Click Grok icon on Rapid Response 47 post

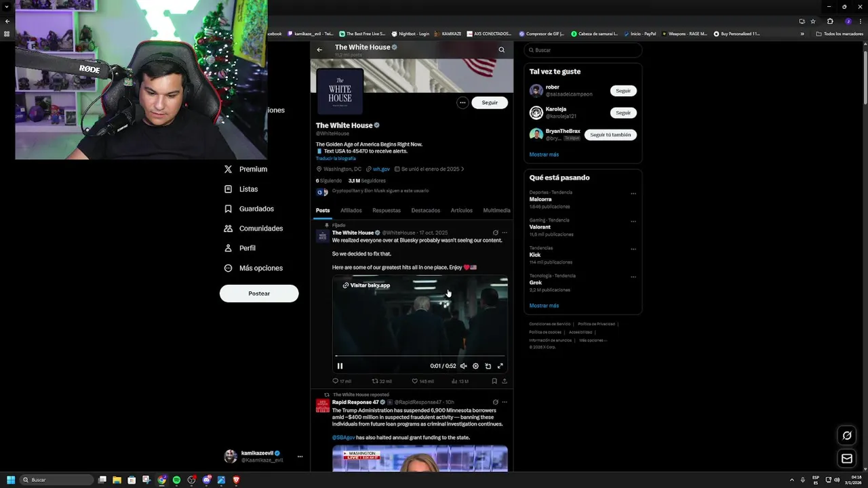pyautogui.click(x=496, y=402)
